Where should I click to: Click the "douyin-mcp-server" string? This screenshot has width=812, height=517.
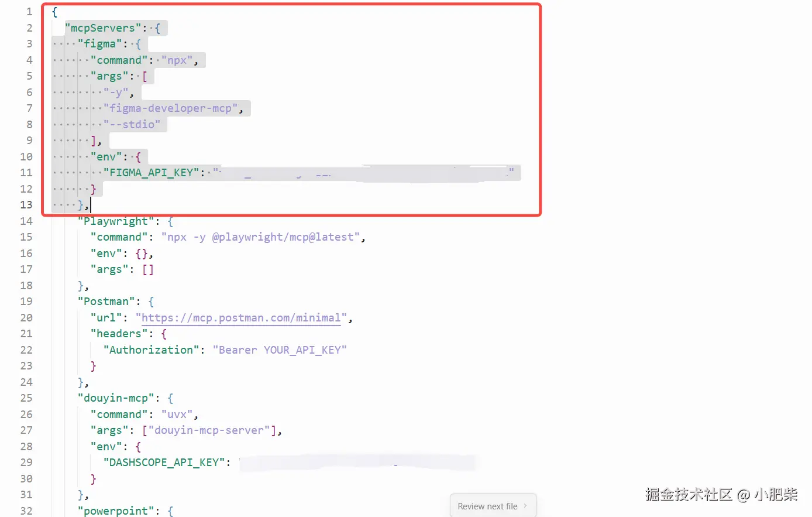(x=209, y=430)
